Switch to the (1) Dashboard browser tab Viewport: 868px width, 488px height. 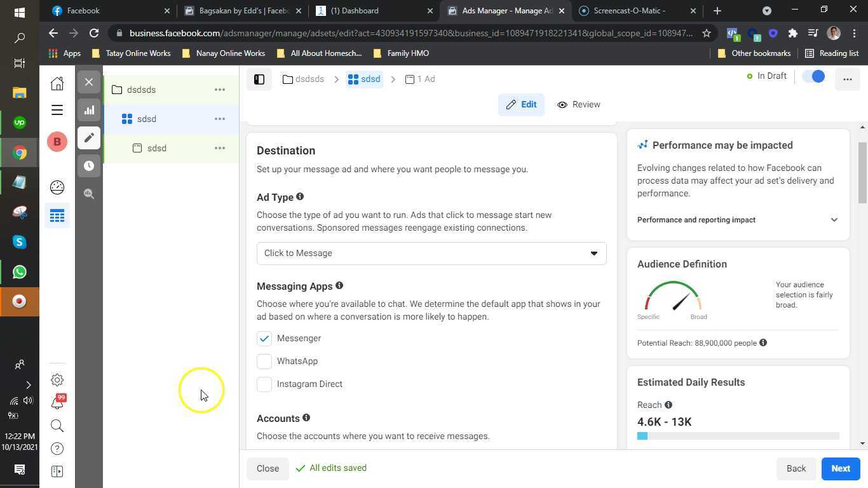tap(374, 11)
